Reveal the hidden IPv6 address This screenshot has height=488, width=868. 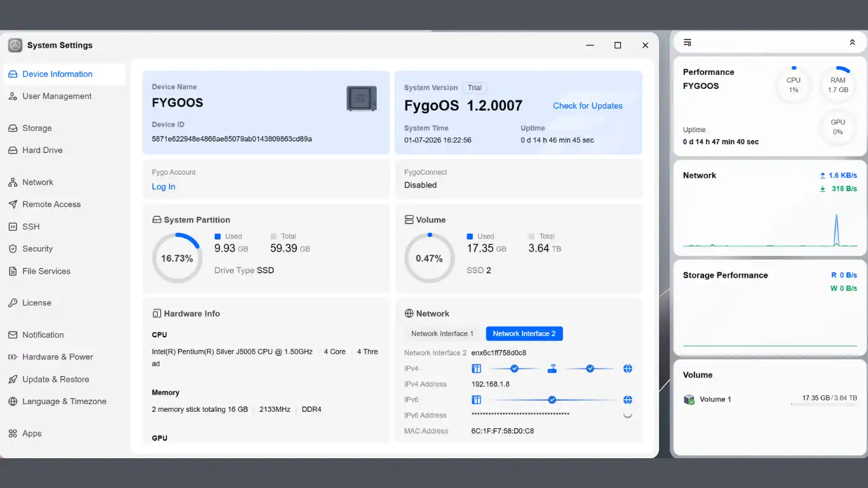pos(628,416)
